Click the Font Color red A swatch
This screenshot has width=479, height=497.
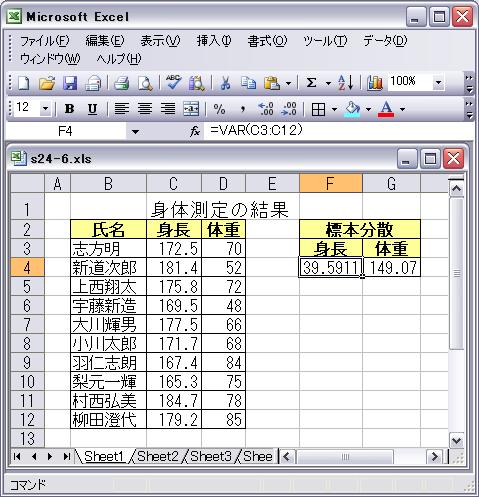coord(386,109)
